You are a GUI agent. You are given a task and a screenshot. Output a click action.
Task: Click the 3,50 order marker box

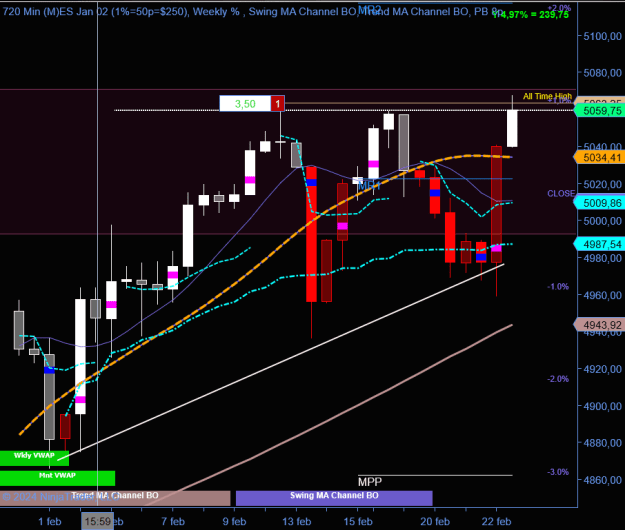point(245,104)
